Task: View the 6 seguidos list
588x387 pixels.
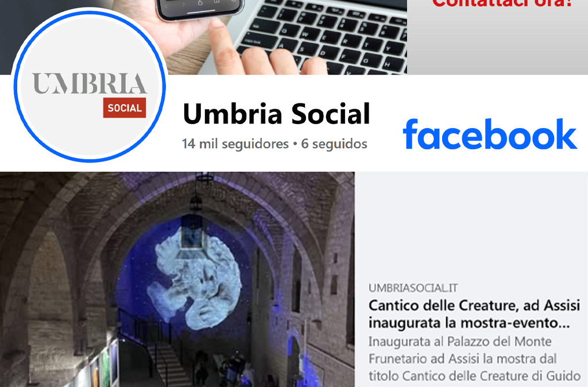Action: tap(334, 144)
